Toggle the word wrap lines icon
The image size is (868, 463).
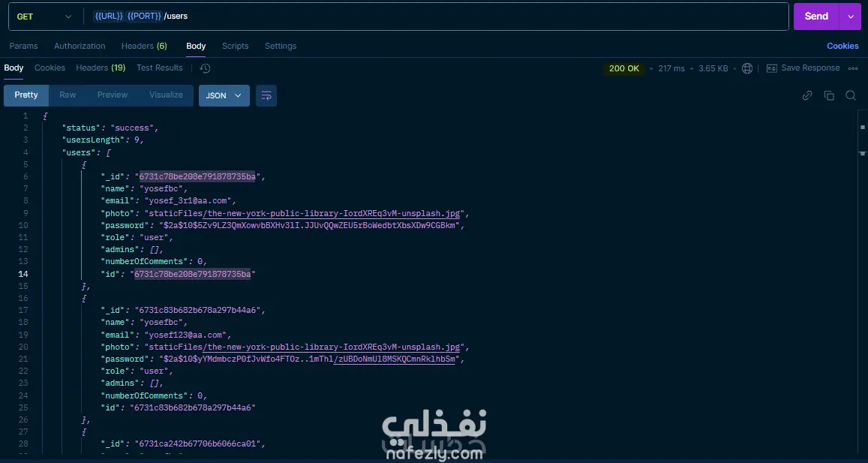tap(266, 95)
